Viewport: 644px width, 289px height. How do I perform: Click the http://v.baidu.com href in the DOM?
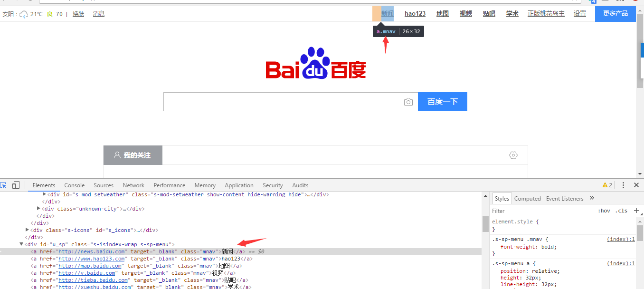(x=87, y=273)
